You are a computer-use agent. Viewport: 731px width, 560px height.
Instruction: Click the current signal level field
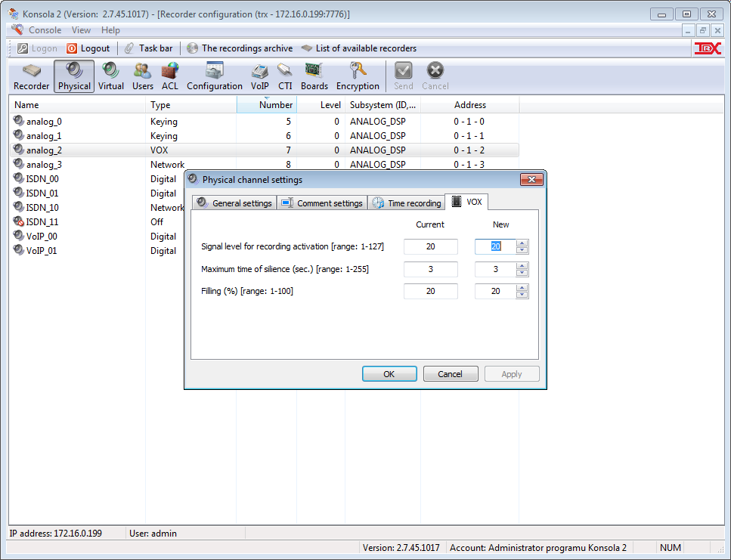click(431, 246)
